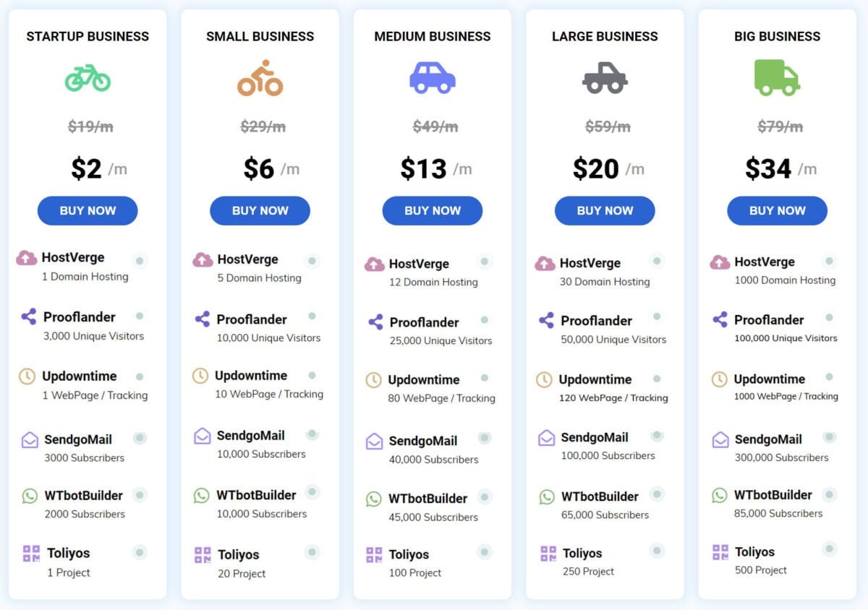Click BUY NOW for the Large Business plan
The image size is (868, 610).
coord(605,210)
